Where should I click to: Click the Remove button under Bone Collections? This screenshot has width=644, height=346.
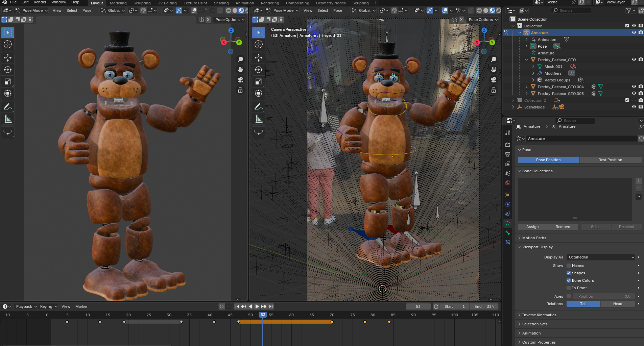tap(563, 227)
